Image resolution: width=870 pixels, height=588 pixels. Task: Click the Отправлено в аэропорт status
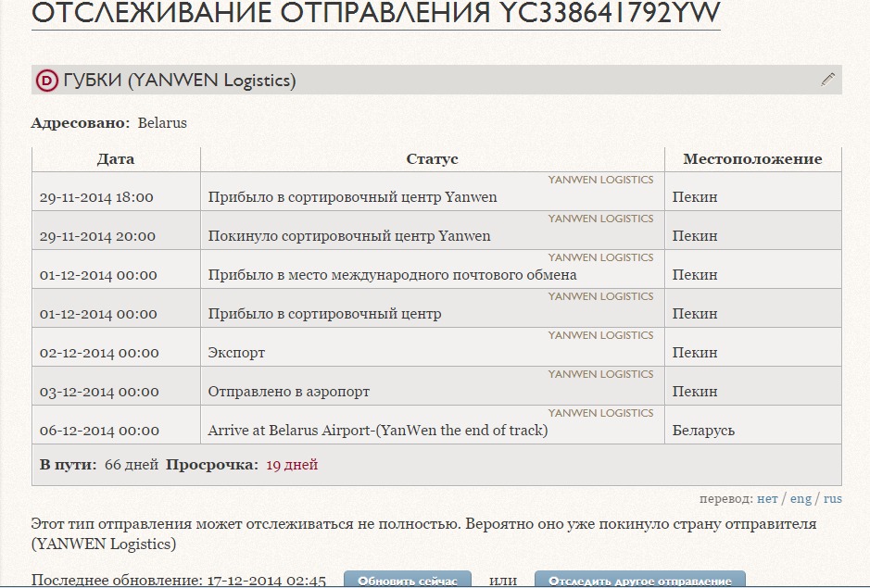click(x=289, y=392)
